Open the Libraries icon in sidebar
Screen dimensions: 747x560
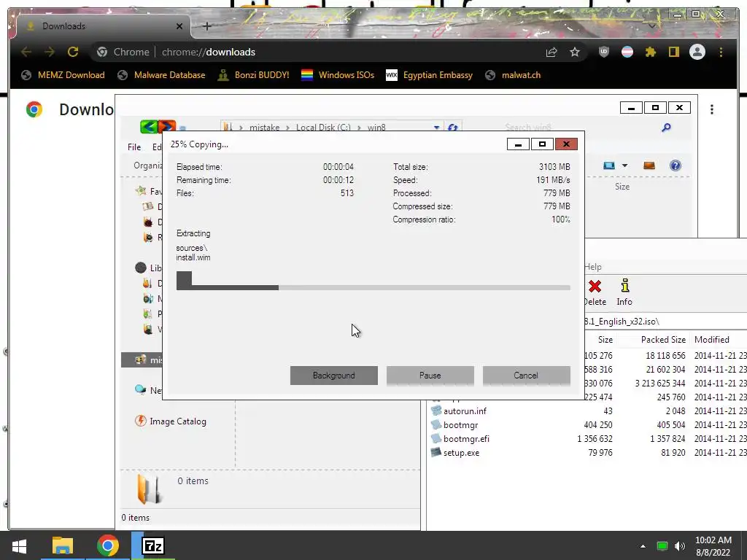(141, 268)
